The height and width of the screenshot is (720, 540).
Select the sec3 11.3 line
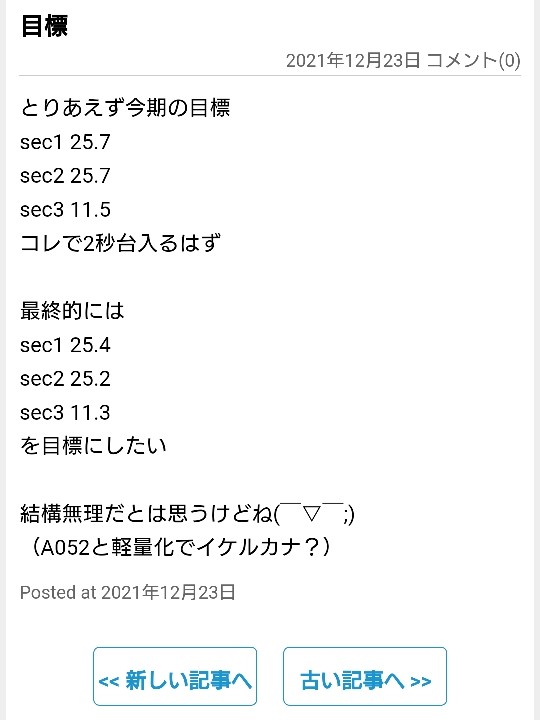pyautogui.click(x=65, y=412)
